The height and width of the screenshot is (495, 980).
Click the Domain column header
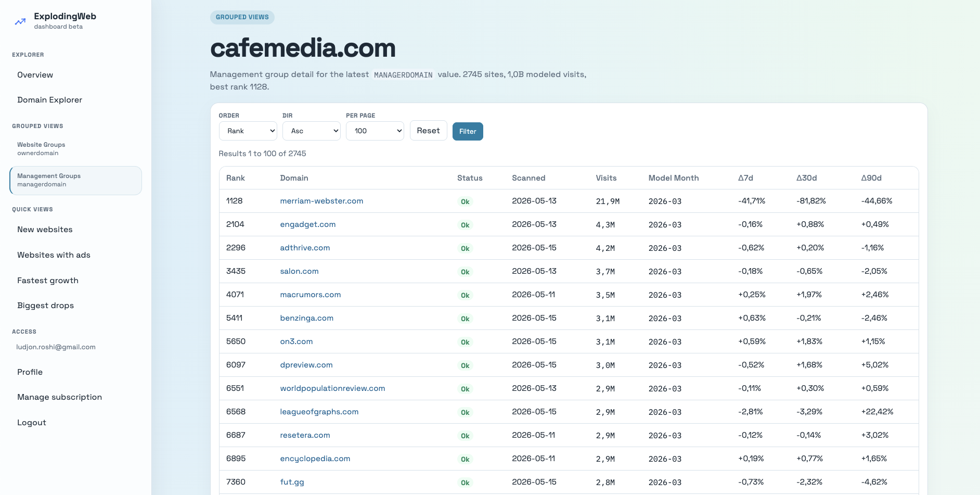[294, 178]
